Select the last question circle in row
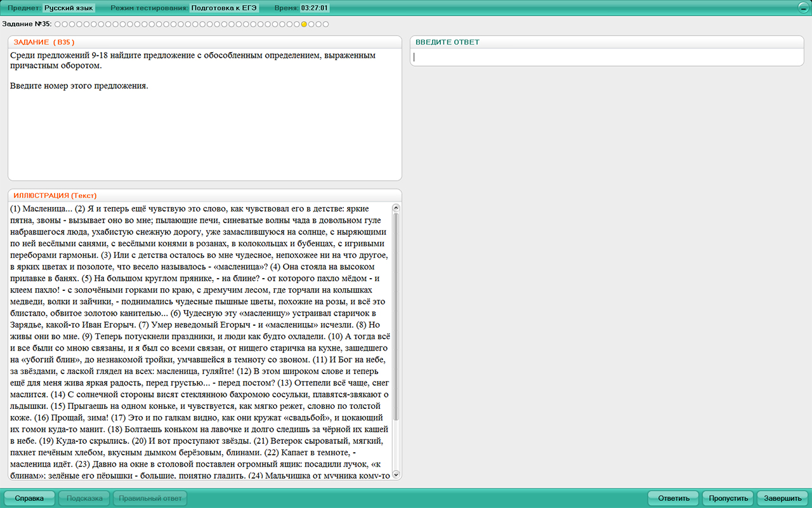Image resolution: width=812 pixels, height=508 pixels. point(326,24)
